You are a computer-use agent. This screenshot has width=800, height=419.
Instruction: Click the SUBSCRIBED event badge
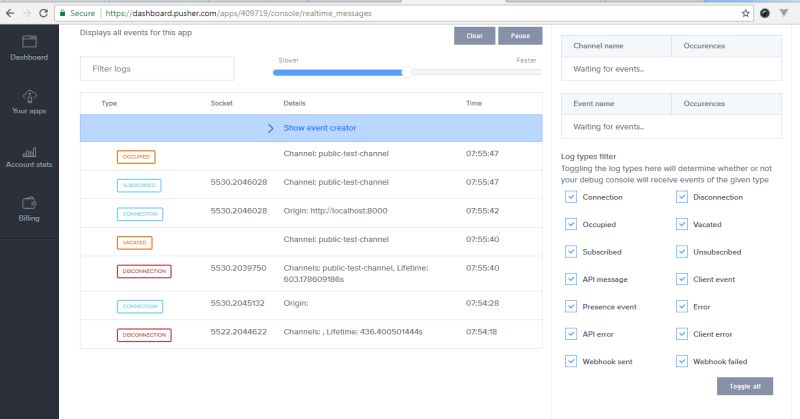(139, 185)
